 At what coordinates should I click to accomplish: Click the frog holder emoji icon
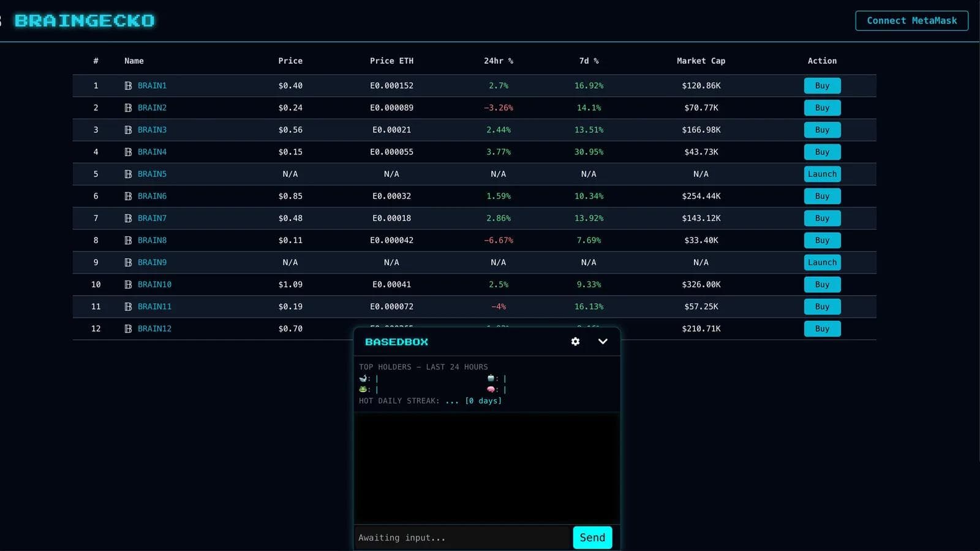click(363, 389)
